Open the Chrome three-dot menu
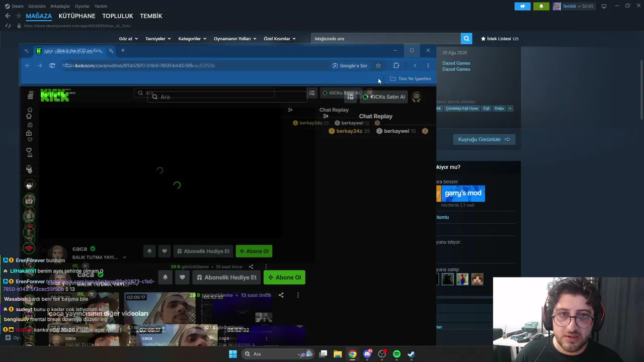Screen dimensions: 644x362 point(428,65)
